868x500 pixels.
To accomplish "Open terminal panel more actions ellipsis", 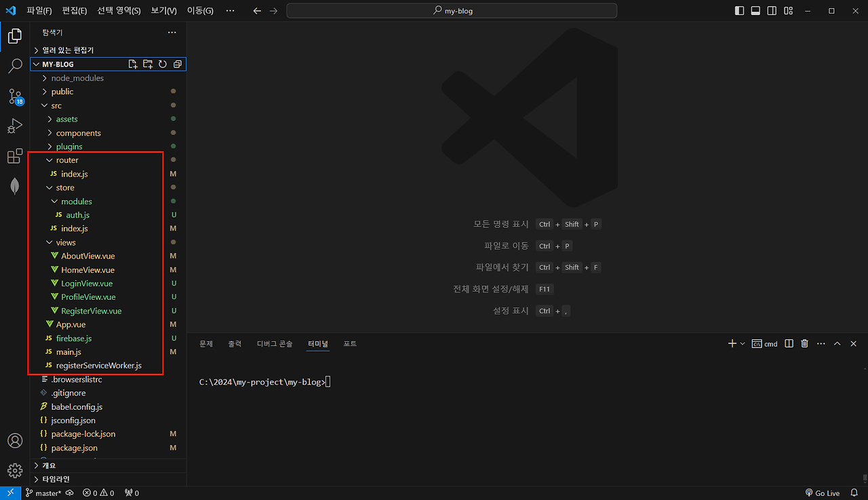I will (x=821, y=344).
